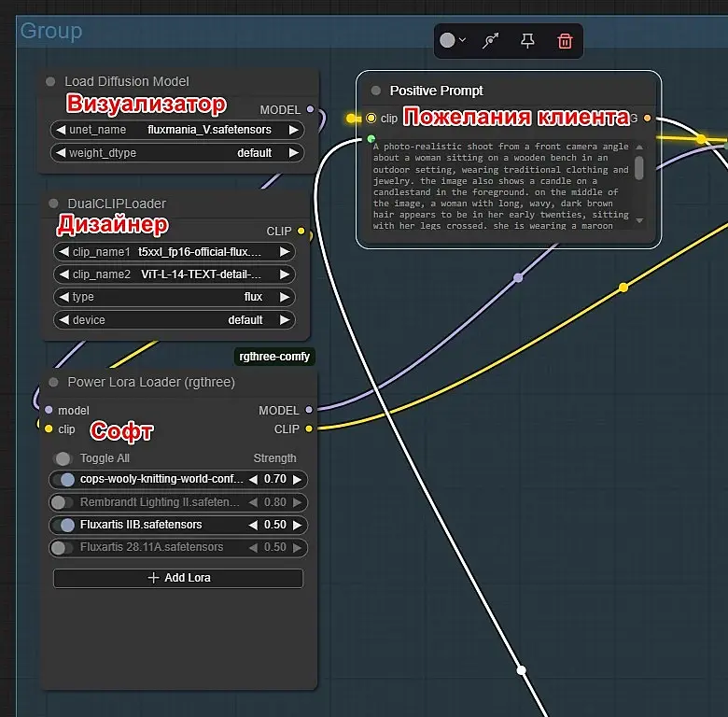Collapse the Power Lora Loader node dot
Image resolution: width=728 pixels, height=717 pixels.
pyautogui.click(x=53, y=382)
